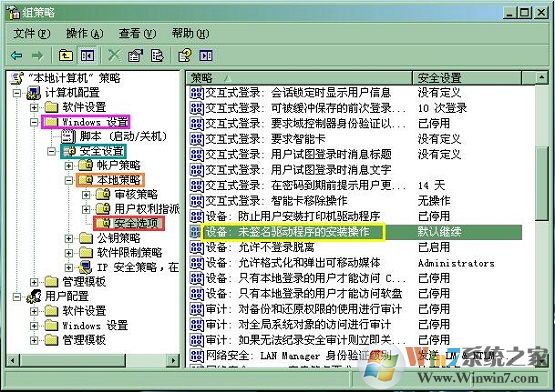Collapse the 计算机配置 node
The height and width of the screenshot is (392, 555).
click(x=17, y=93)
